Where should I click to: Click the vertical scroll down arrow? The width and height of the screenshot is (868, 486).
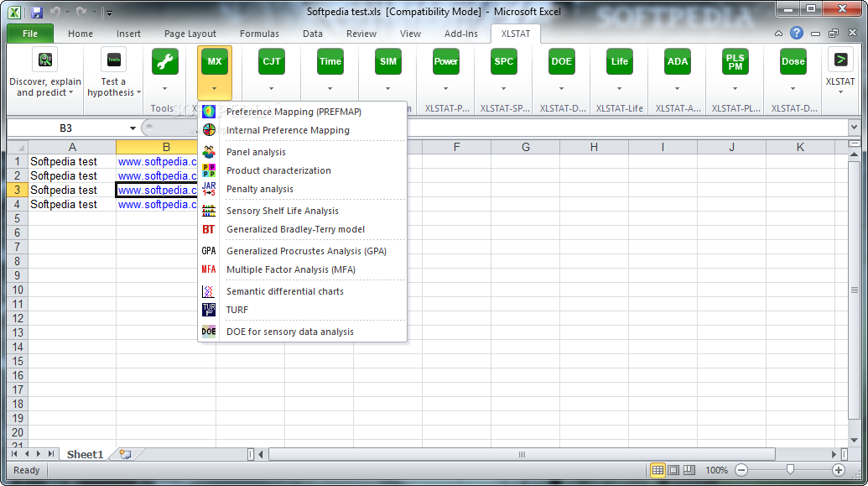point(854,441)
